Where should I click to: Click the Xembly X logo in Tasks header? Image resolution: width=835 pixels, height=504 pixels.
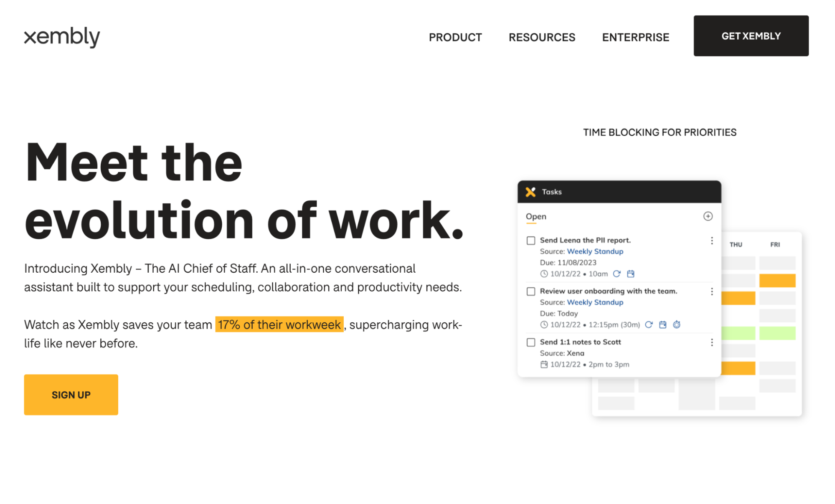coord(530,192)
